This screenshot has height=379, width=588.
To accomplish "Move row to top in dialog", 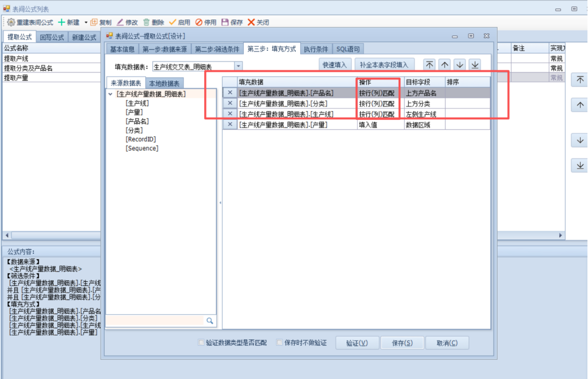I will (430, 65).
